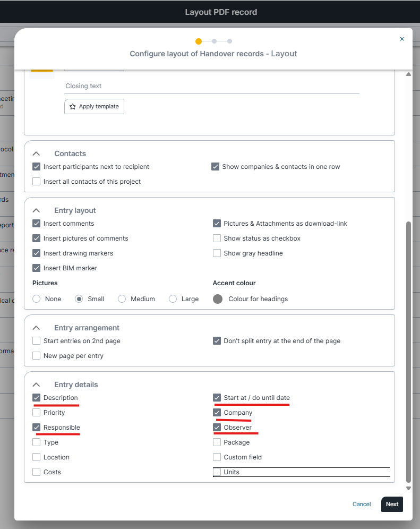Collapse the Entry layout section
Image resolution: width=420 pixels, height=529 pixels.
[x=36, y=210]
